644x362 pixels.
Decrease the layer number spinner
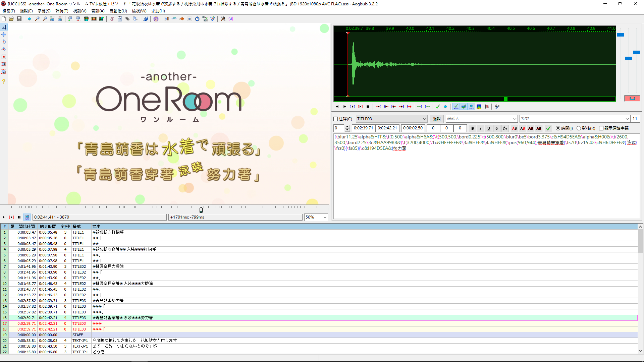(347, 130)
